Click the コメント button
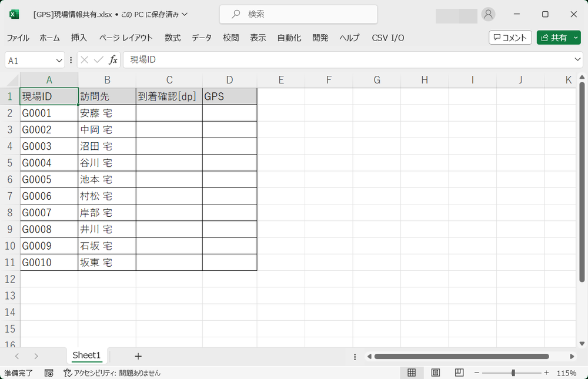 click(510, 38)
